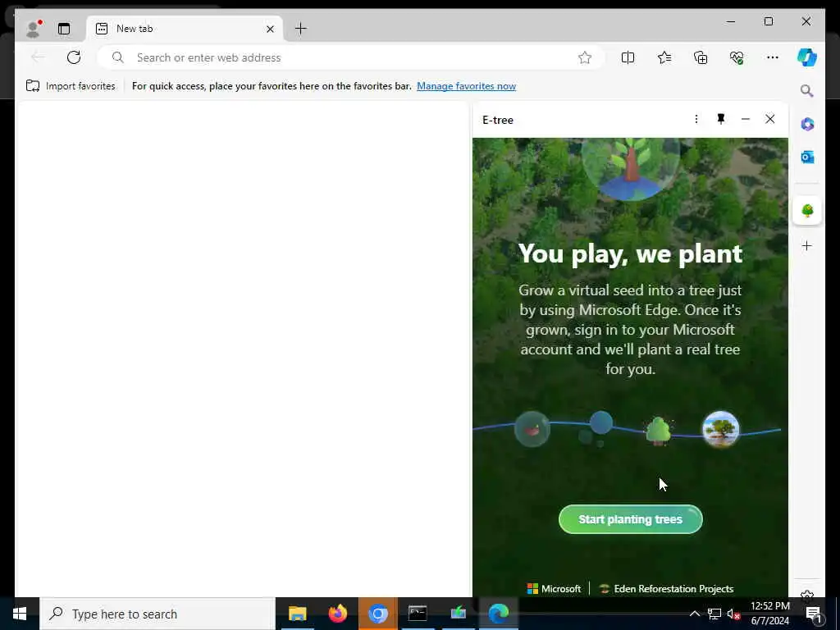Image resolution: width=840 pixels, height=630 pixels.
Task: Select the New tab tab
Action: pos(185,29)
